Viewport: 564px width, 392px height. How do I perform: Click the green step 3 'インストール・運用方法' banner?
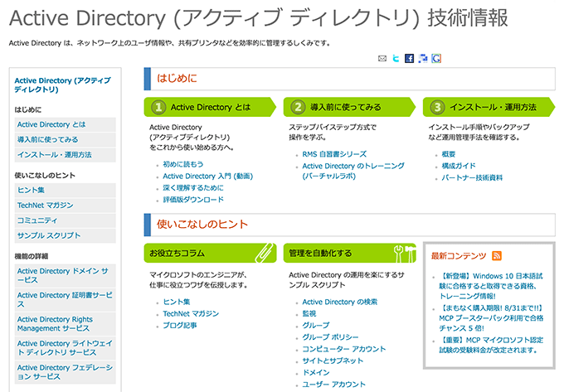tap(489, 107)
